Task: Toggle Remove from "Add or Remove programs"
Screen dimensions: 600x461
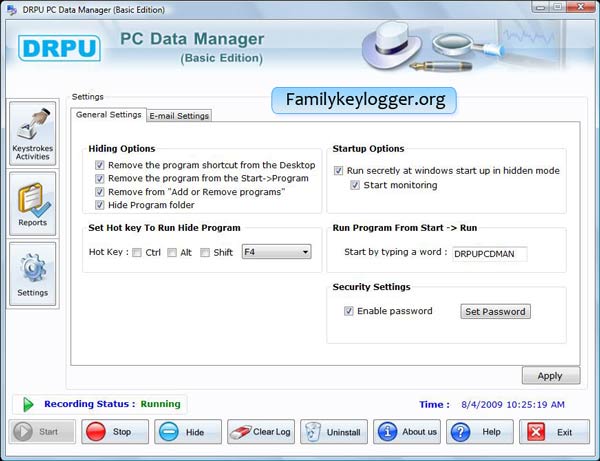Action: tap(99, 192)
